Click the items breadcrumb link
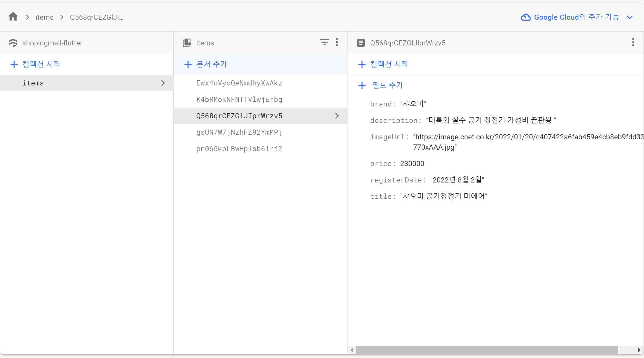This screenshot has width=644, height=358. 44,17
